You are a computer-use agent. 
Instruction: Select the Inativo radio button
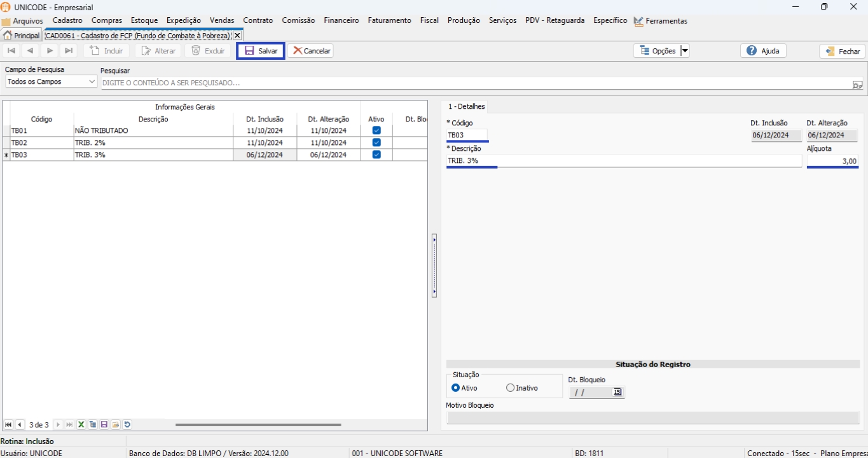pyautogui.click(x=510, y=388)
